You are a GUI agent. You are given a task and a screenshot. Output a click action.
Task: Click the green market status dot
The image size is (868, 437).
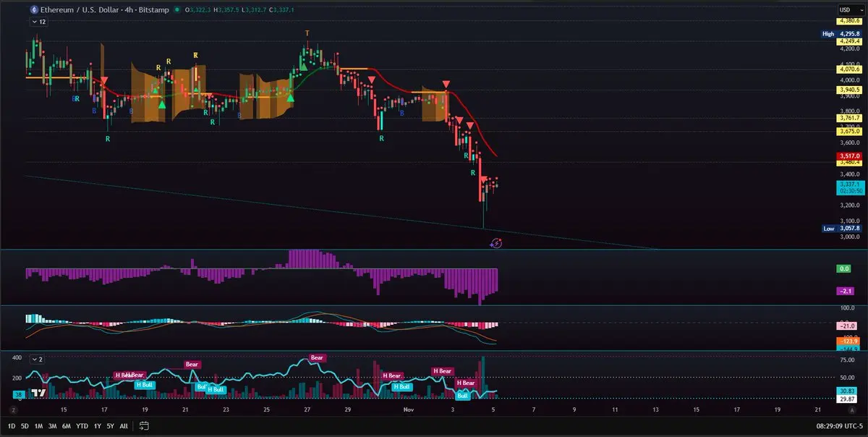177,10
